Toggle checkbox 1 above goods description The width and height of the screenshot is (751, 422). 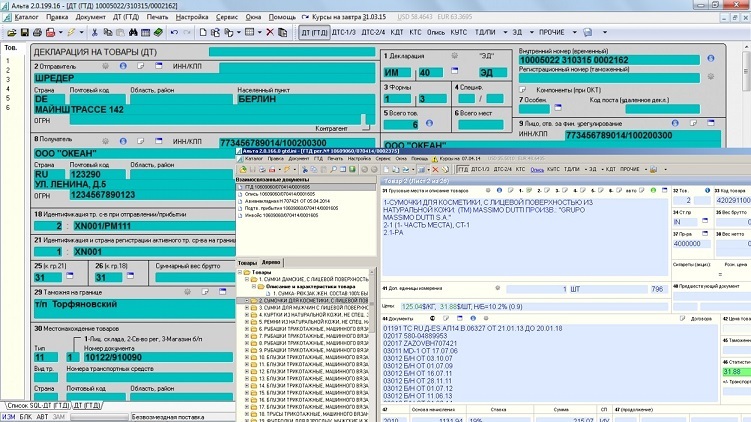click(529, 190)
